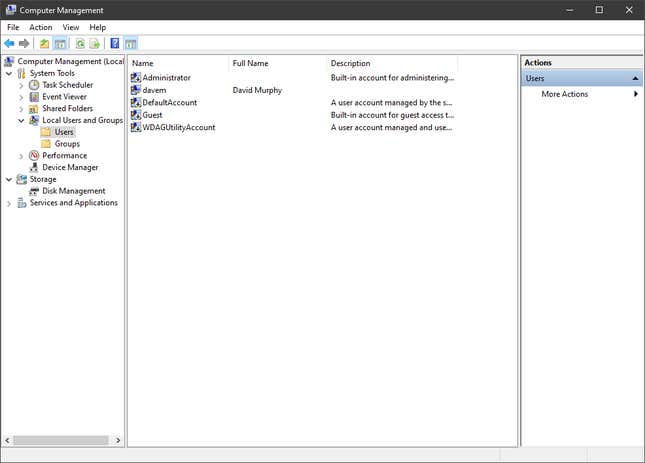Select Computer Management (Local) root node
This screenshot has width=645, height=463.
(70, 61)
